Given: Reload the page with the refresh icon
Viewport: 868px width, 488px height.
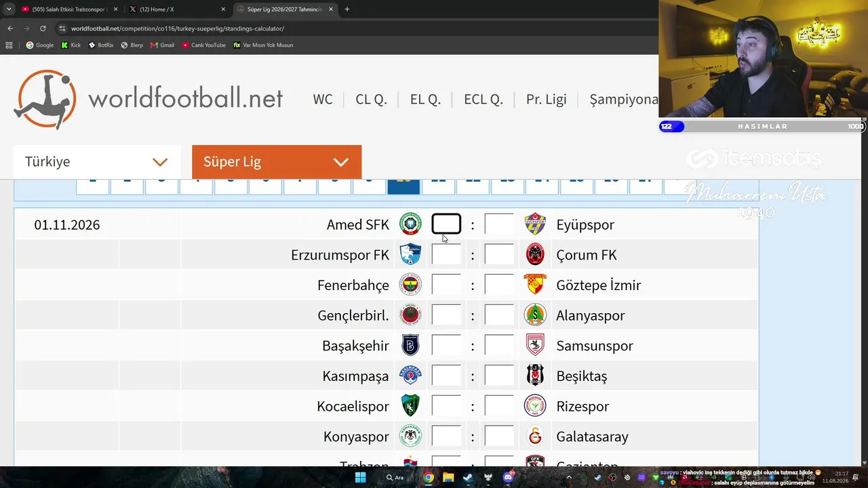Looking at the screenshot, I should tap(43, 28).
